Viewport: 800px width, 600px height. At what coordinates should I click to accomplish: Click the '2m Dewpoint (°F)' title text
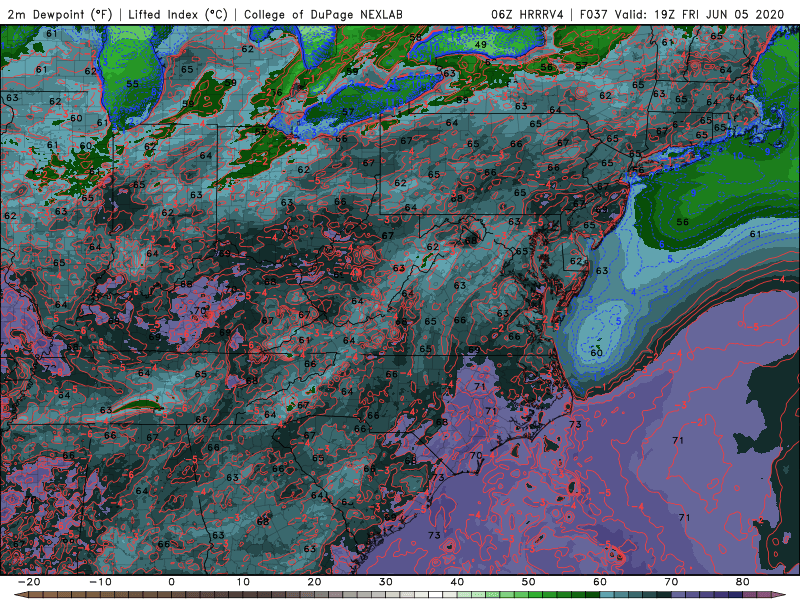(60, 14)
